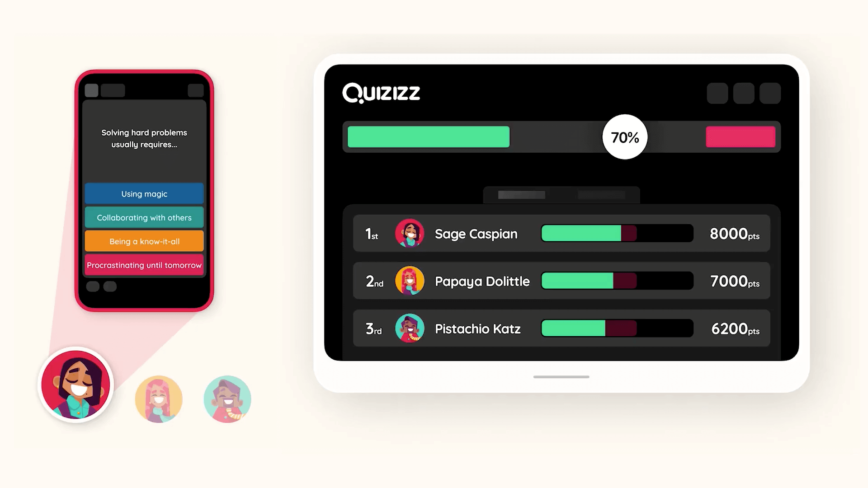This screenshot has width=868, height=488.
Task: Click Papaya Dolittle's avatar icon
Action: click(x=410, y=281)
